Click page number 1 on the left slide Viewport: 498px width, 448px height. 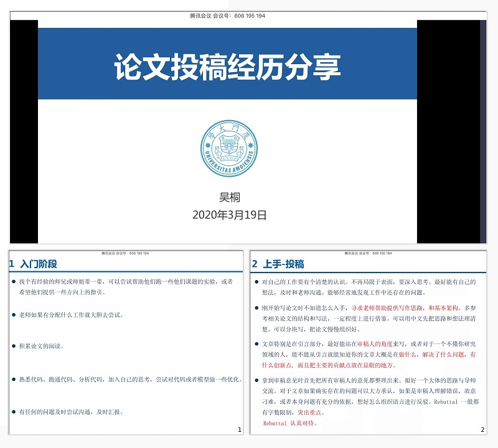pos(240,430)
